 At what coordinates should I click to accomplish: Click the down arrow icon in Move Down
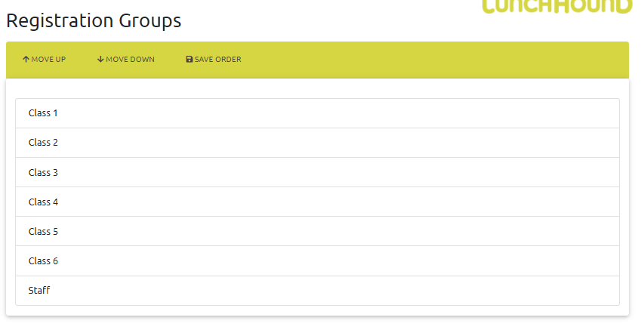[x=100, y=60]
